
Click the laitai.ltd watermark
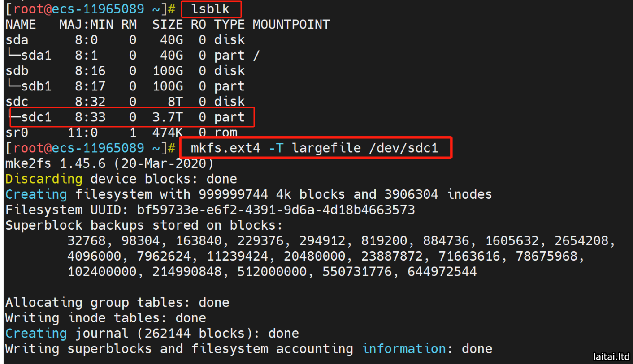click(x=611, y=357)
